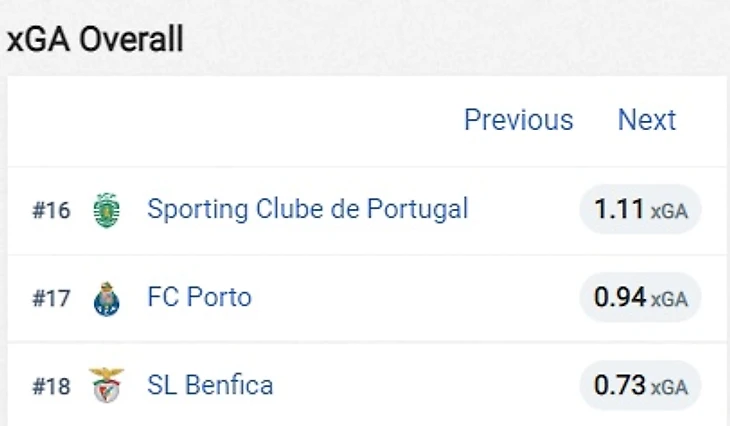Click the xGA unit label beside 0.73
The image size is (730, 426).
(669, 388)
